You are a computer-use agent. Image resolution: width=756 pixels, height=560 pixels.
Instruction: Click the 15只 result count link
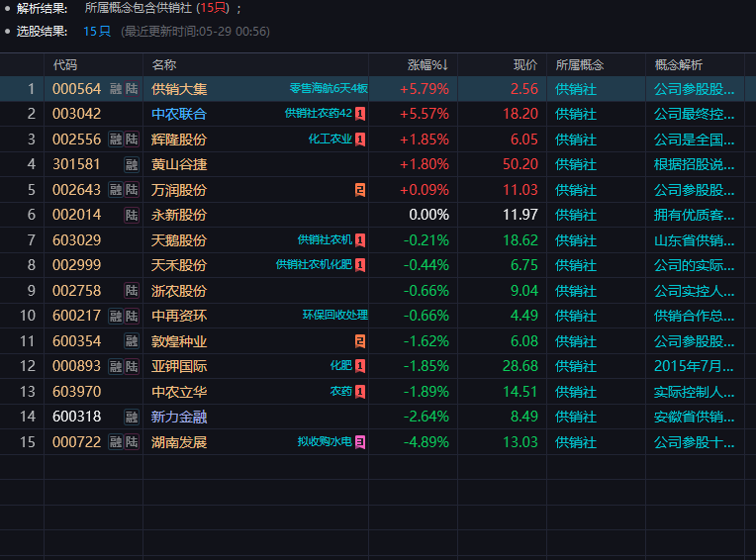point(97,32)
